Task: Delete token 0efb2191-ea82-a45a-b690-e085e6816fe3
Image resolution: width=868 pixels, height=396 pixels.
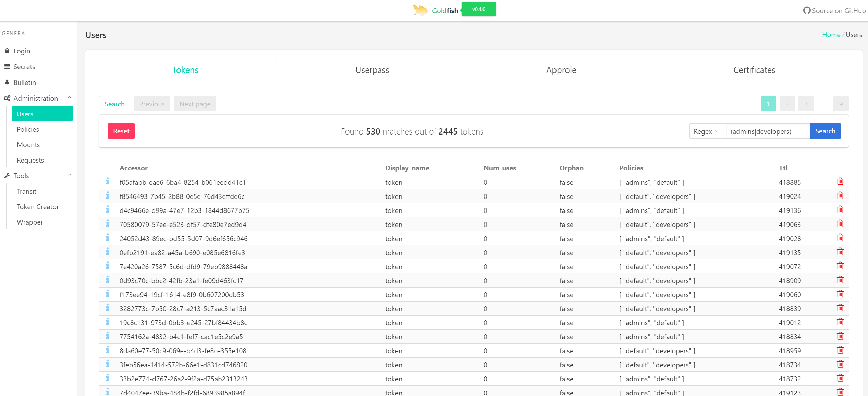Action: [x=840, y=252]
